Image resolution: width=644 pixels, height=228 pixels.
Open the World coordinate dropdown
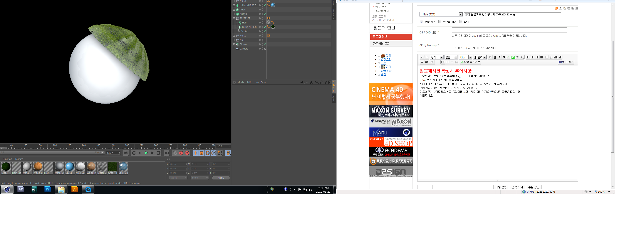pos(178,178)
